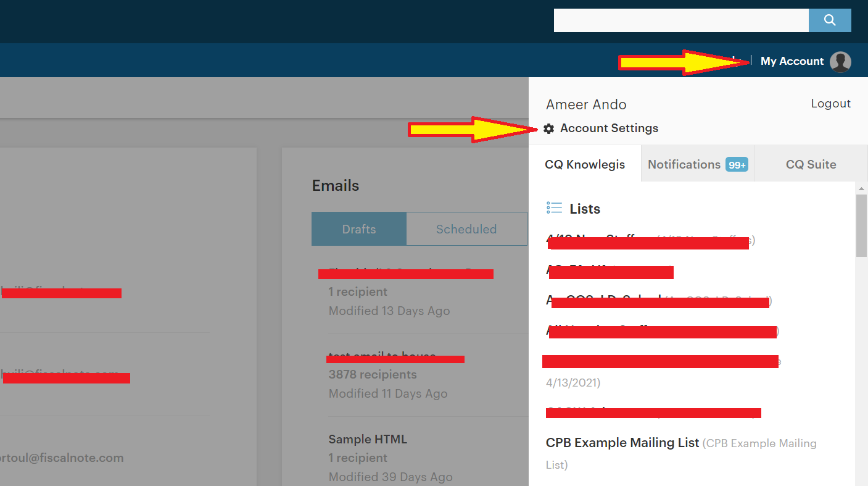
Task: Focus the search text field
Action: point(680,20)
